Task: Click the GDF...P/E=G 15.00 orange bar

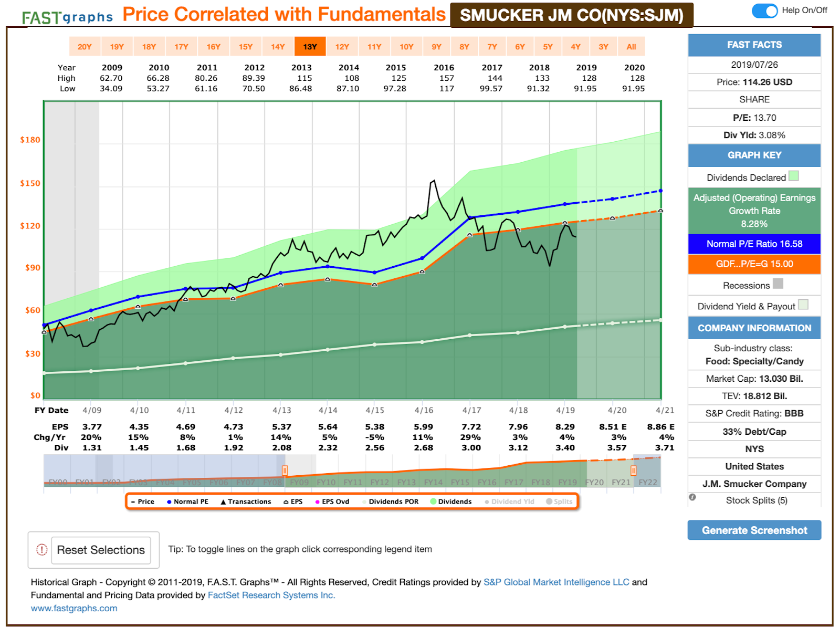Action: click(754, 264)
